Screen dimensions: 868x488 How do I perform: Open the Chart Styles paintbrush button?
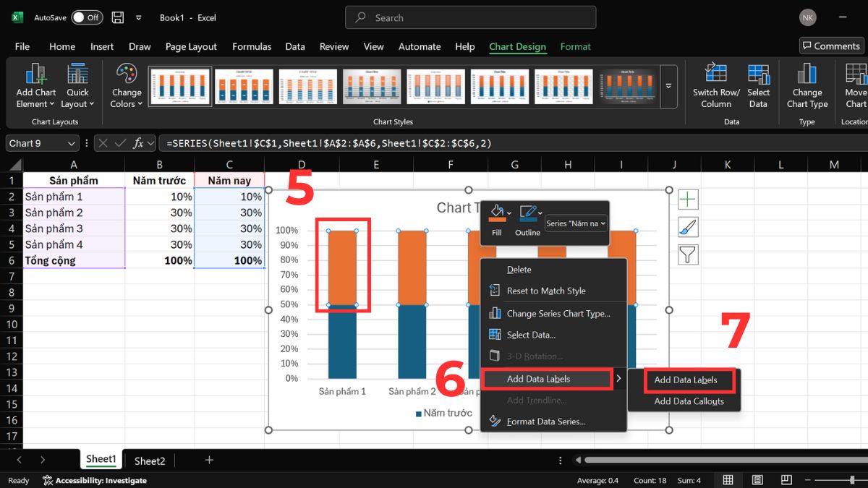click(x=687, y=227)
